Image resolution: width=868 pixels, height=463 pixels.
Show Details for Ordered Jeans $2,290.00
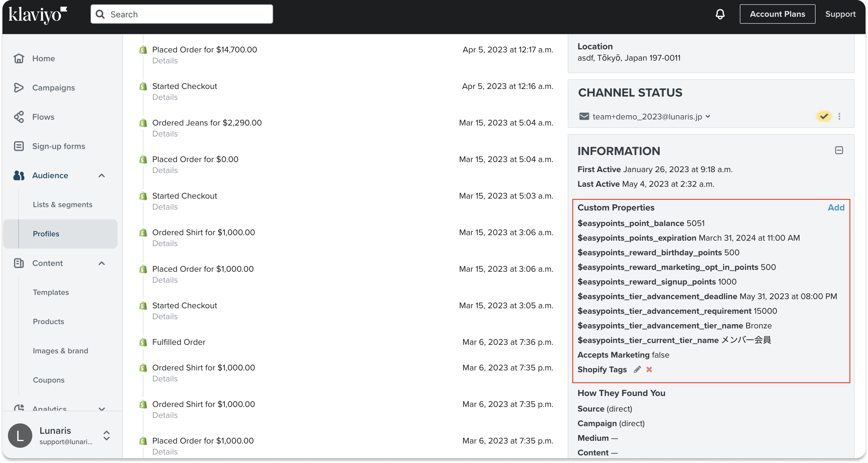point(165,134)
